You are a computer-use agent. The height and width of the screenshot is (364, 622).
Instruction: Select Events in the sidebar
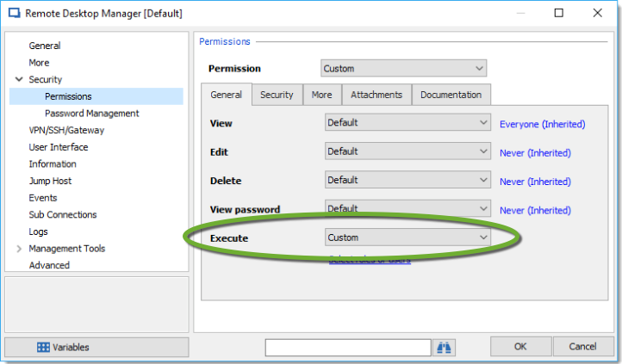click(43, 198)
